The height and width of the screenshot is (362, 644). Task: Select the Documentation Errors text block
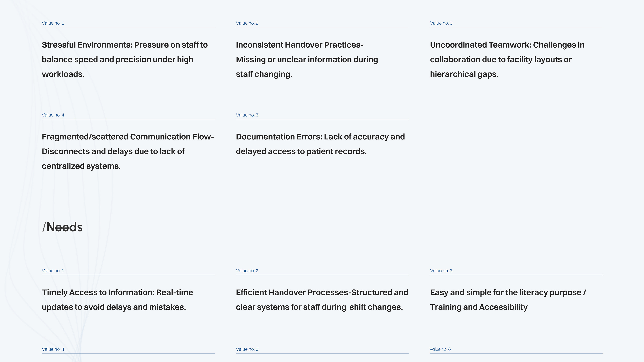(x=320, y=144)
